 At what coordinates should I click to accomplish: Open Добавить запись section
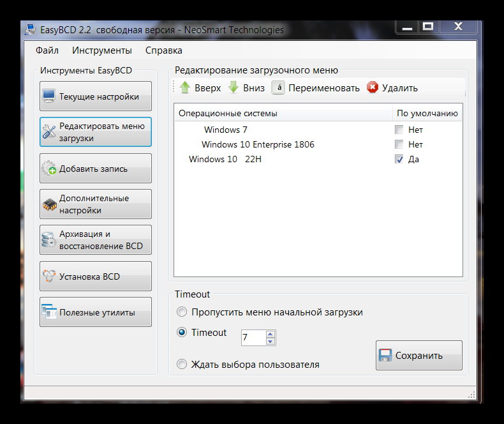click(96, 168)
